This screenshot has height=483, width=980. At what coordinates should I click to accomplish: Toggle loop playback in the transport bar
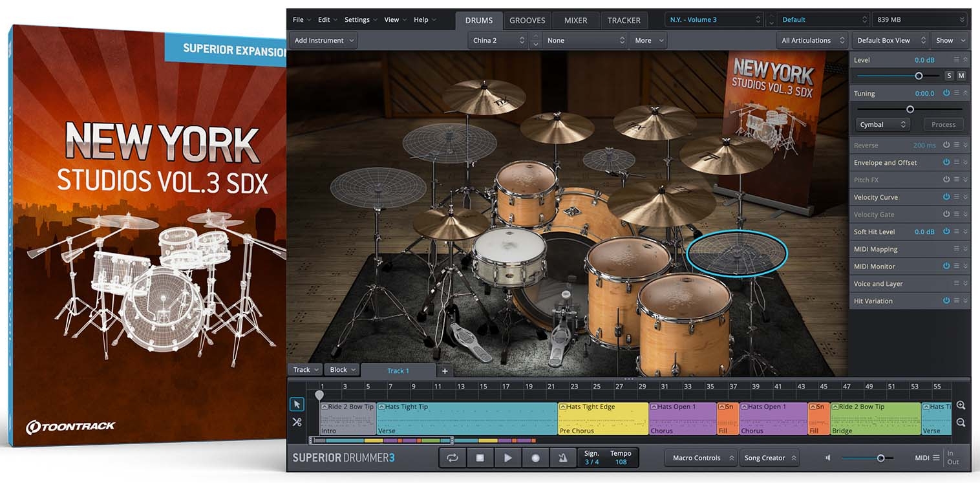click(453, 458)
